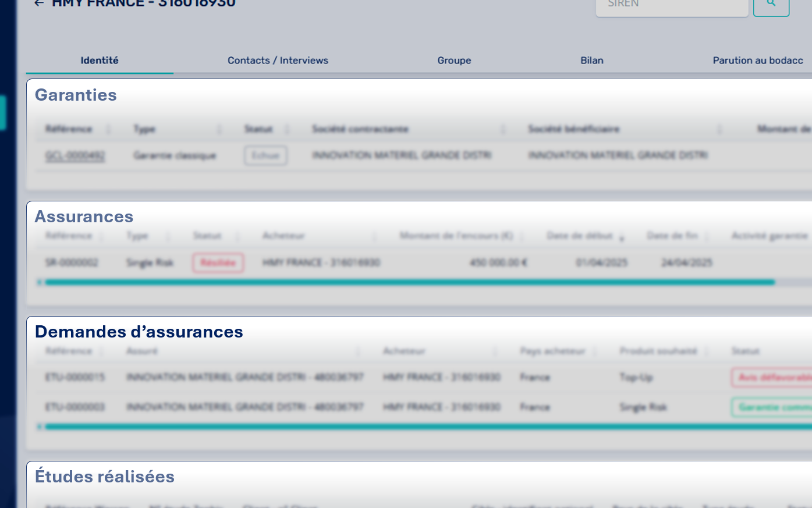Image resolution: width=812 pixels, height=508 pixels.
Task: Select the ETU-0000015 request reference
Action: tap(75, 377)
